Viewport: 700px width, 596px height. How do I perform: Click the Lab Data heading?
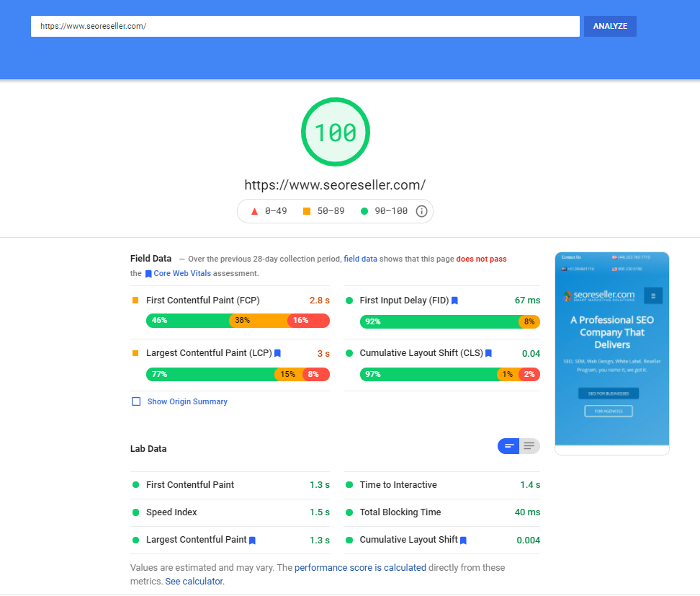148,448
